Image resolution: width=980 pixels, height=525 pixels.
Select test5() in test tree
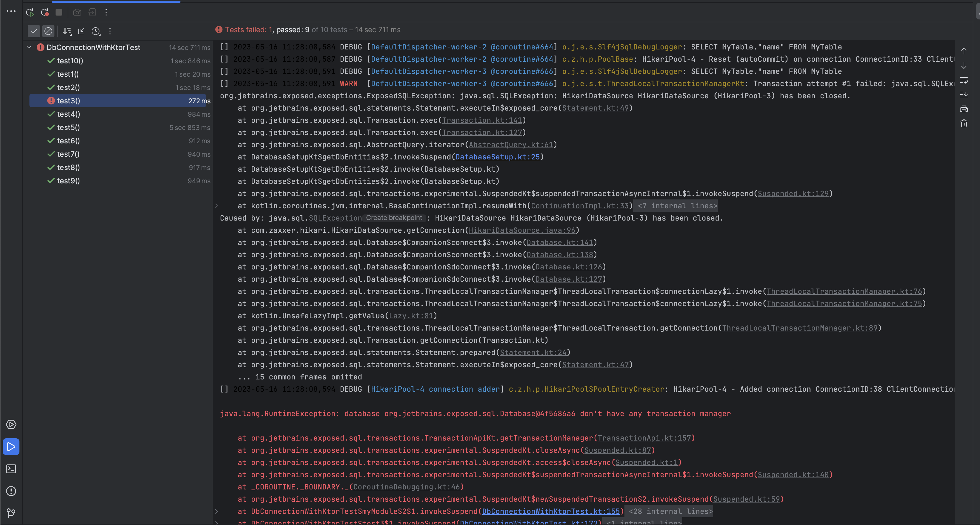69,127
